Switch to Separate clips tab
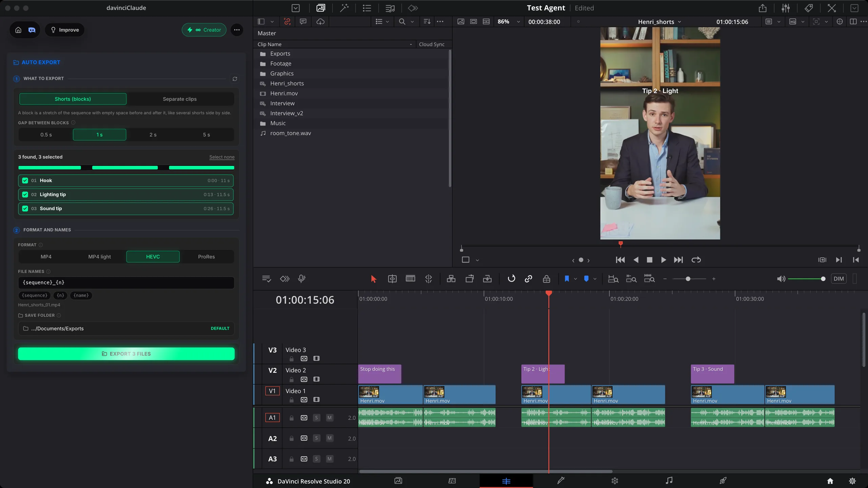Viewport: 868px width, 488px height. (x=180, y=99)
